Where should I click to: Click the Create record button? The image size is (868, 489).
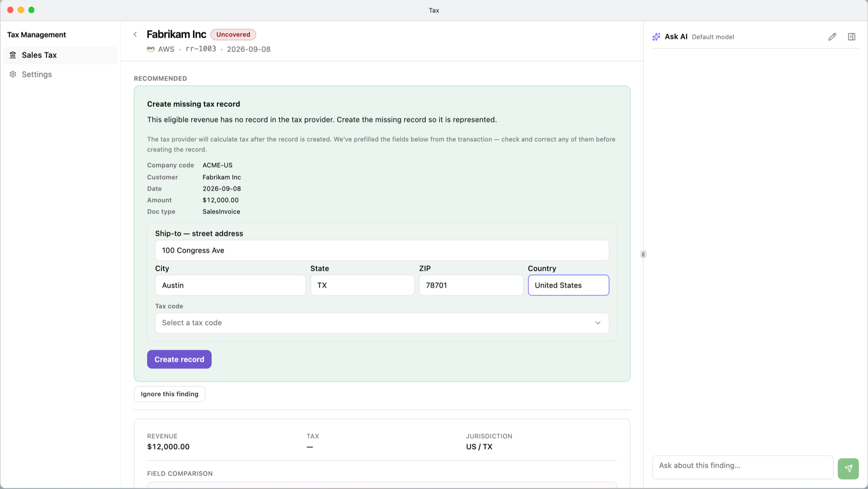(x=179, y=359)
